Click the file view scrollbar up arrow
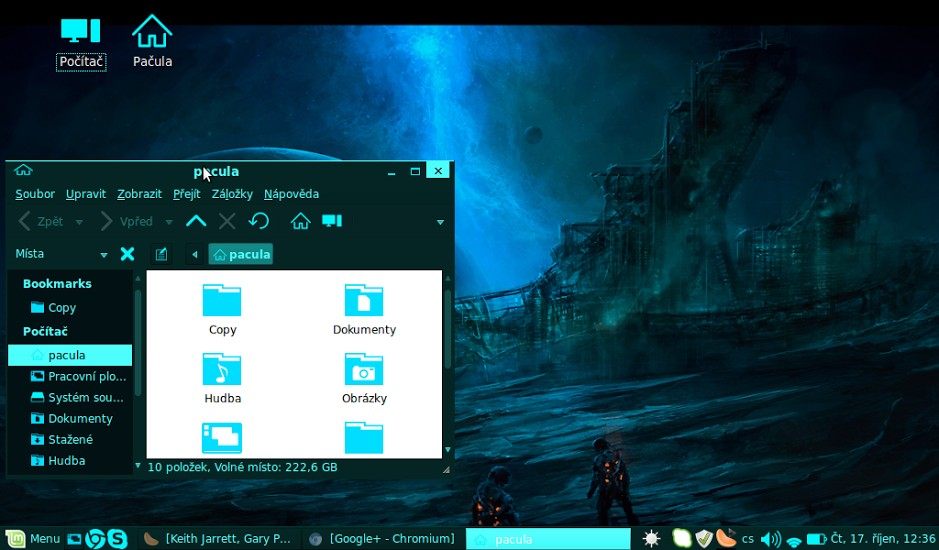The height and width of the screenshot is (550, 939). click(447, 279)
